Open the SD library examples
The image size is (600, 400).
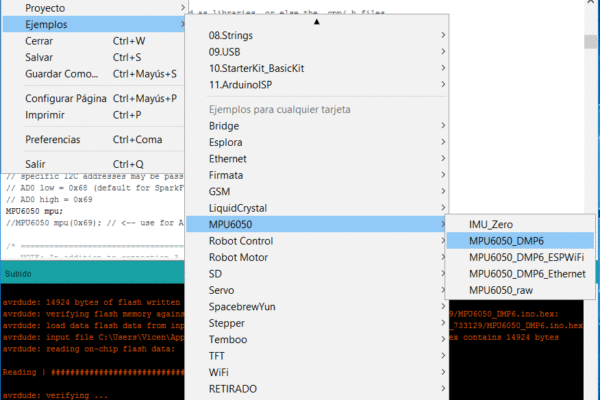(x=317, y=274)
